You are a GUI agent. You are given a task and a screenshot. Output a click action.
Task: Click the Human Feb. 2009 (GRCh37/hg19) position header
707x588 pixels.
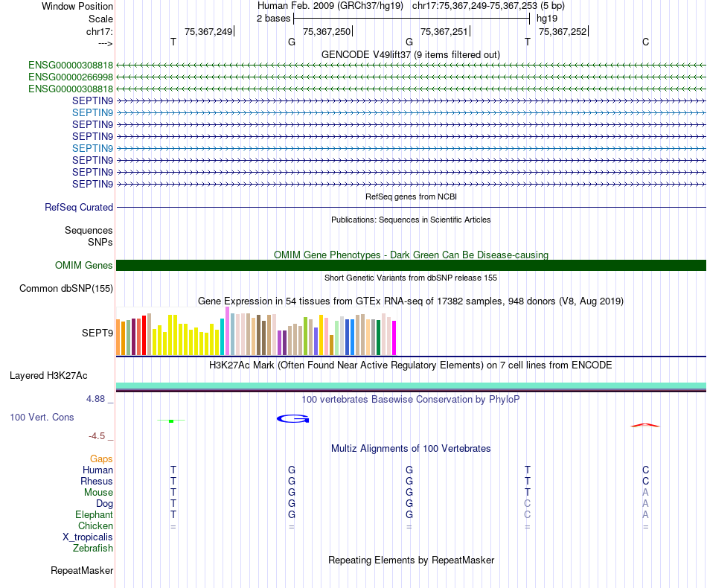tap(330, 6)
